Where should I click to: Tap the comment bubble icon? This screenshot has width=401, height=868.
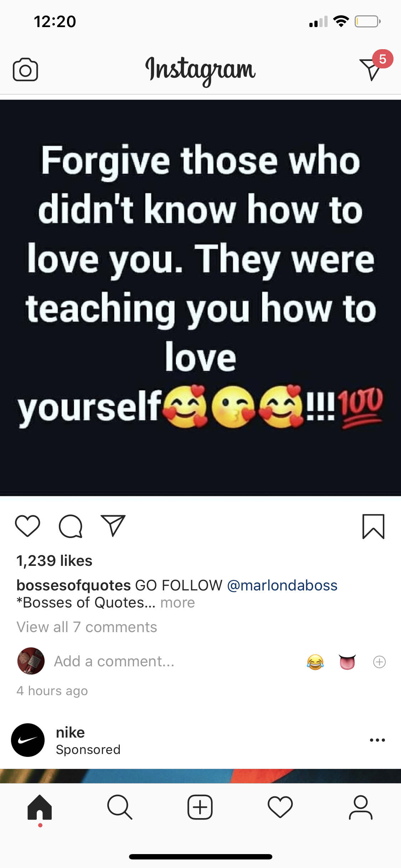point(71,526)
